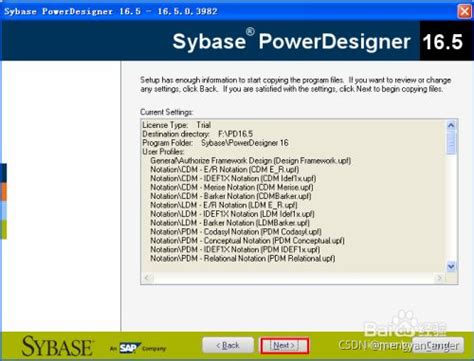Select the Destination directory F:\PD16.5 line
The image size is (474, 361).
(198, 134)
